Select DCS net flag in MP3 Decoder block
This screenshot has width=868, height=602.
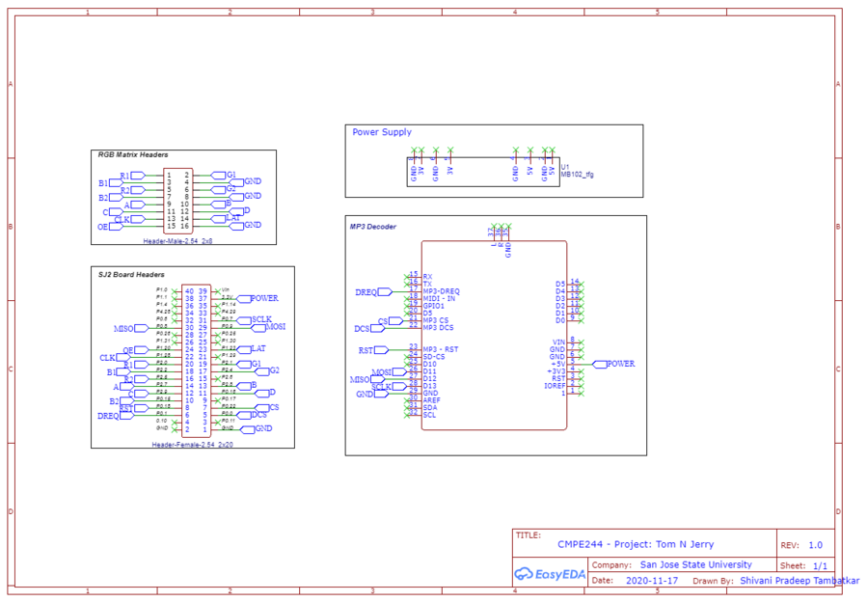click(369, 329)
